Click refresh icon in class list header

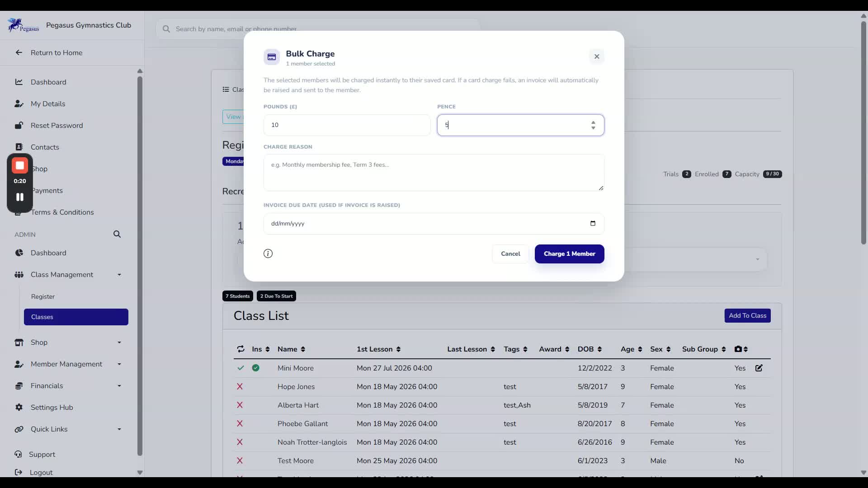241,349
